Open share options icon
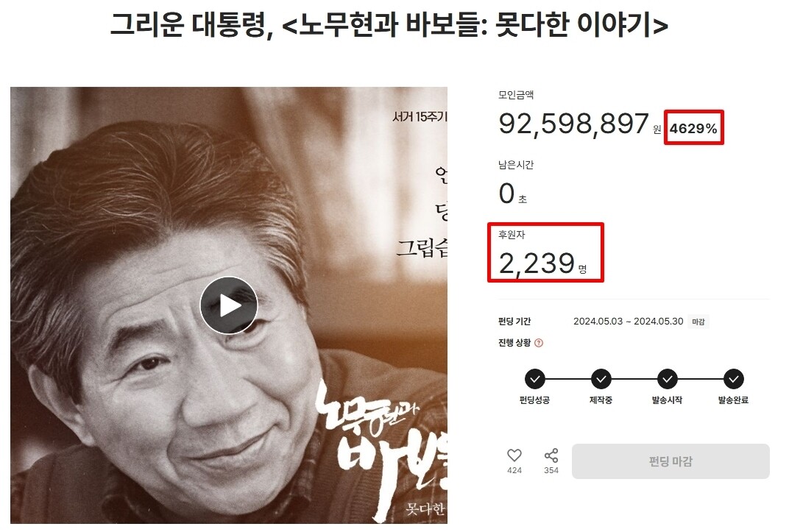The height and width of the screenshot is (532, 789). [x=551, y=455]
